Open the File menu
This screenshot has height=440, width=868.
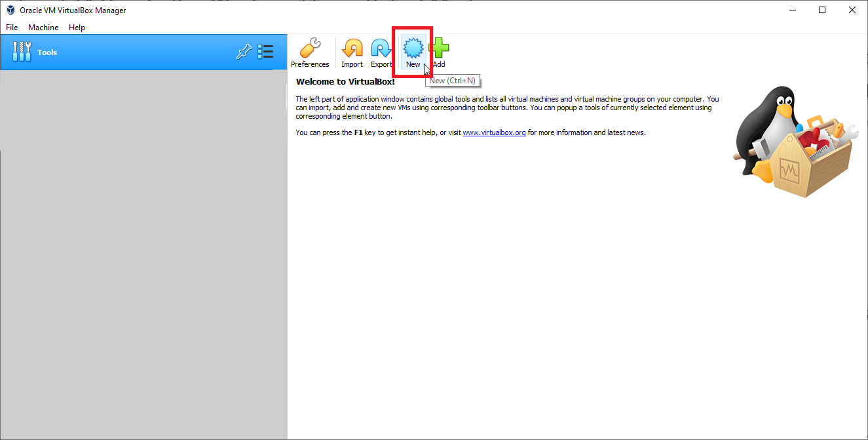12,28
